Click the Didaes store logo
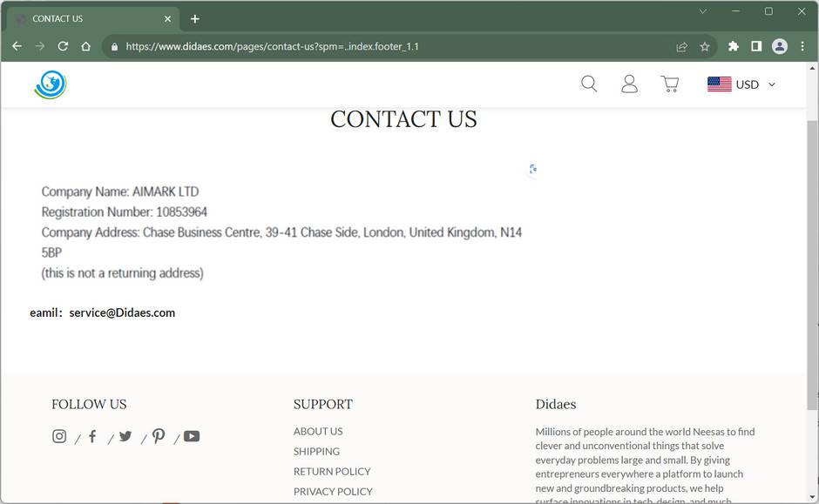This screenshot has width=819, height=504. pos(50,84)
